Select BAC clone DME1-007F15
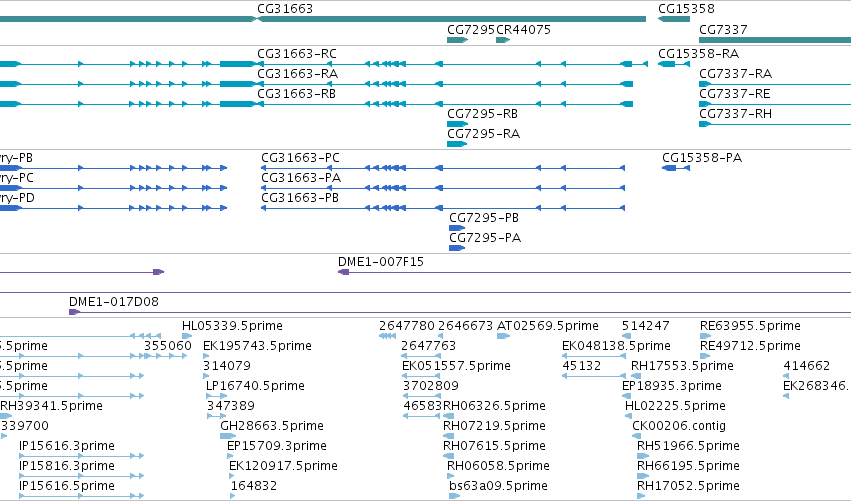The image size is (851, 501). [x=381, y=262]
